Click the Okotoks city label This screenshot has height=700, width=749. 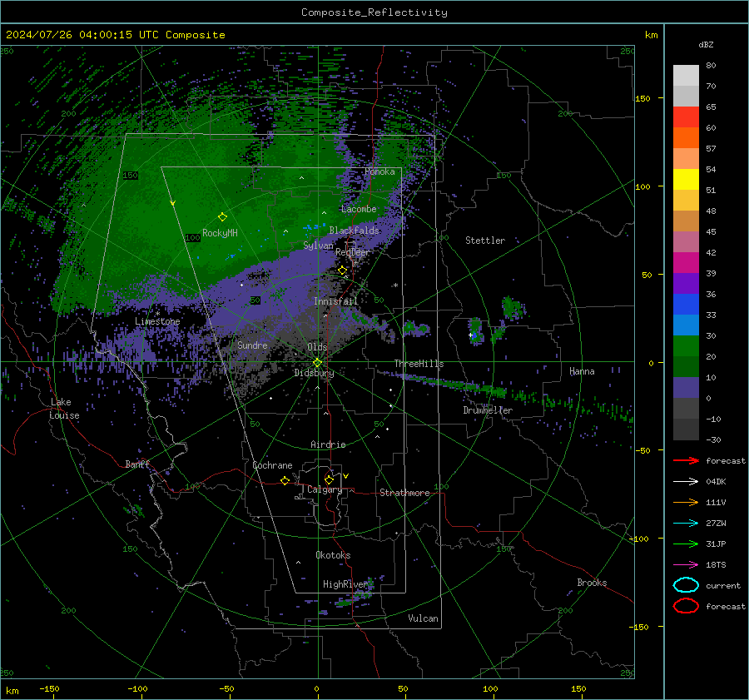333,555
